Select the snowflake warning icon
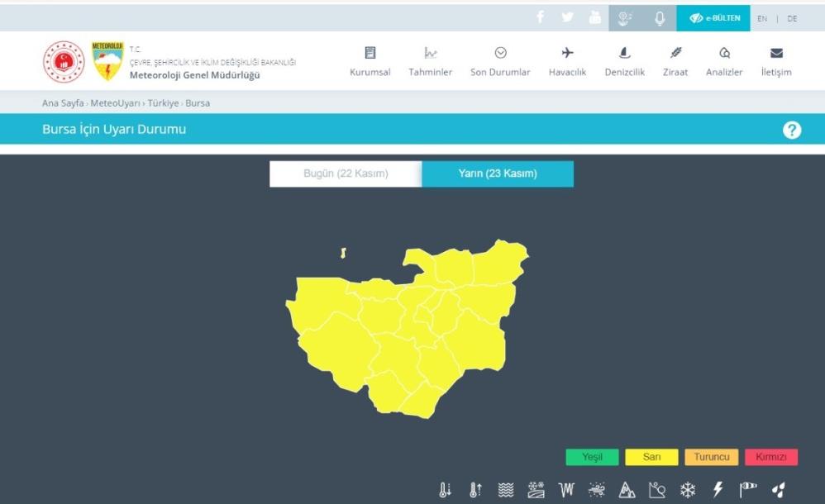825x504 pixels. click(687, 490)
